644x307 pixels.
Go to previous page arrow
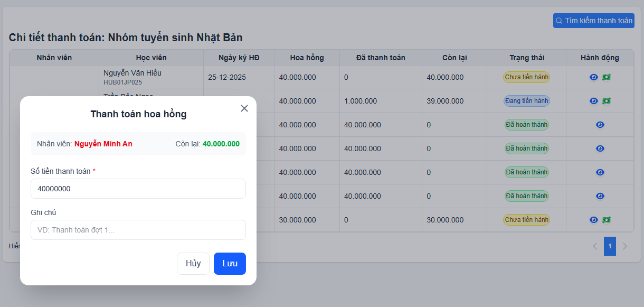point(595,246)
